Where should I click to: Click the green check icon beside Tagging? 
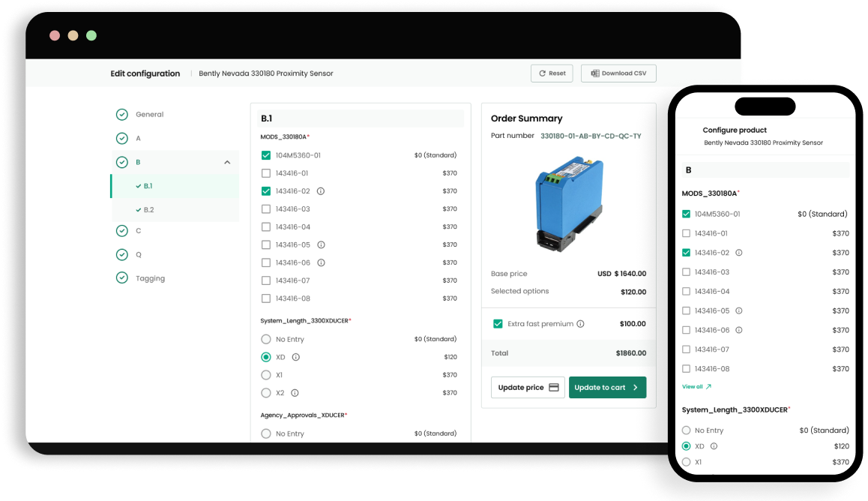[122, 278]
